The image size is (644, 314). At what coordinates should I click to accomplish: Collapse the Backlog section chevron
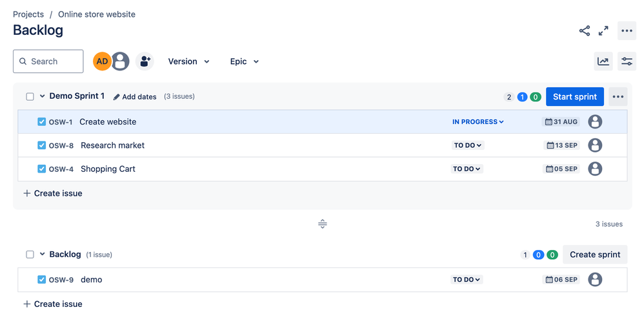tap(42, 254)
